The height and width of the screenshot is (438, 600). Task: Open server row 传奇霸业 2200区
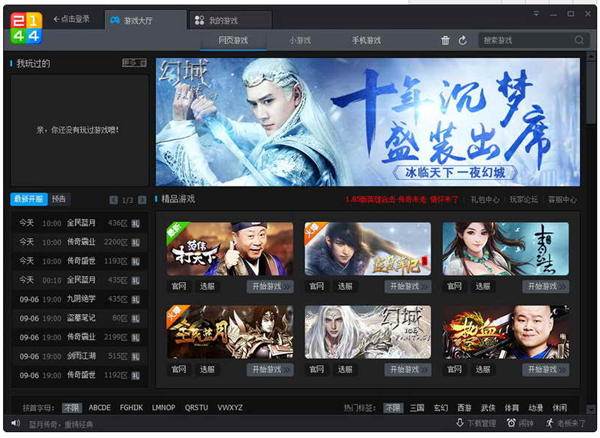click(x=80, y=242)
